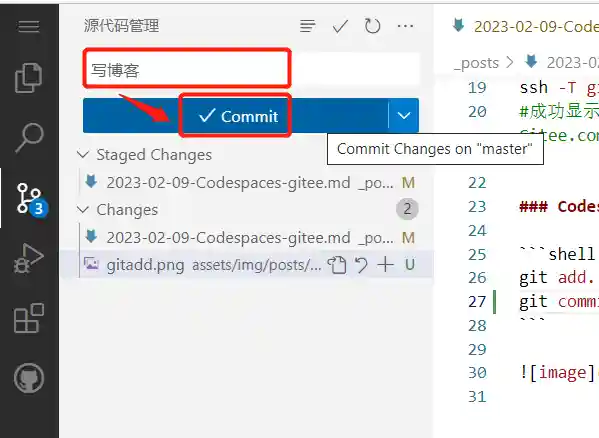Open the Run and Debug view
This screenshot has width=599, height=438.
coord(29,258)
